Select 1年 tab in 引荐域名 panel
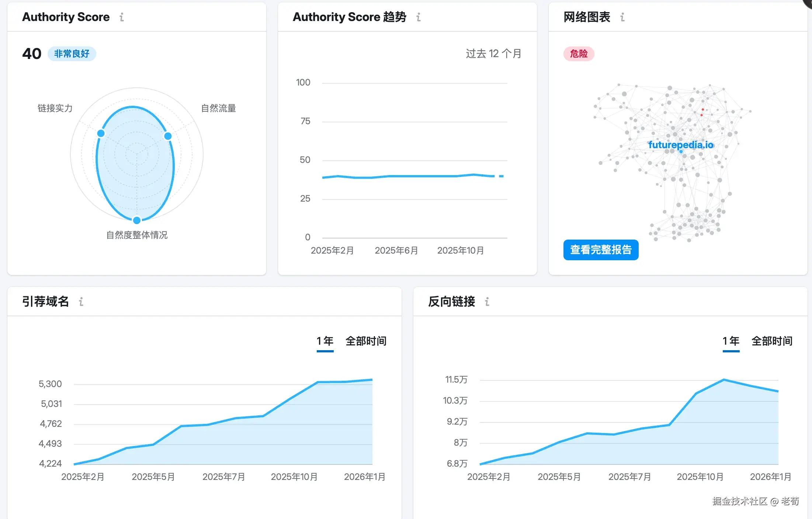Viewport: 812px width, 519px height. [x=325, y=341]
